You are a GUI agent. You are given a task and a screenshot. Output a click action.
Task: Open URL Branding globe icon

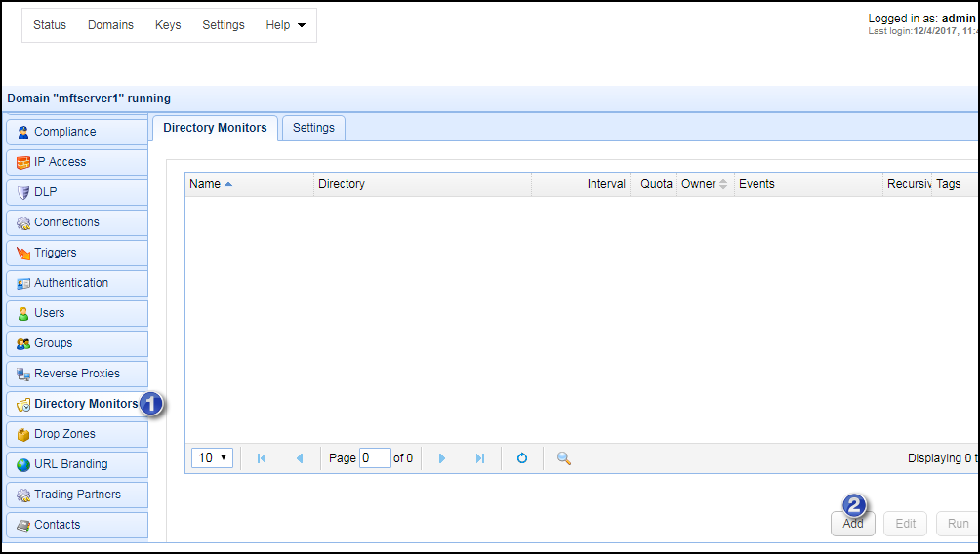23,464
